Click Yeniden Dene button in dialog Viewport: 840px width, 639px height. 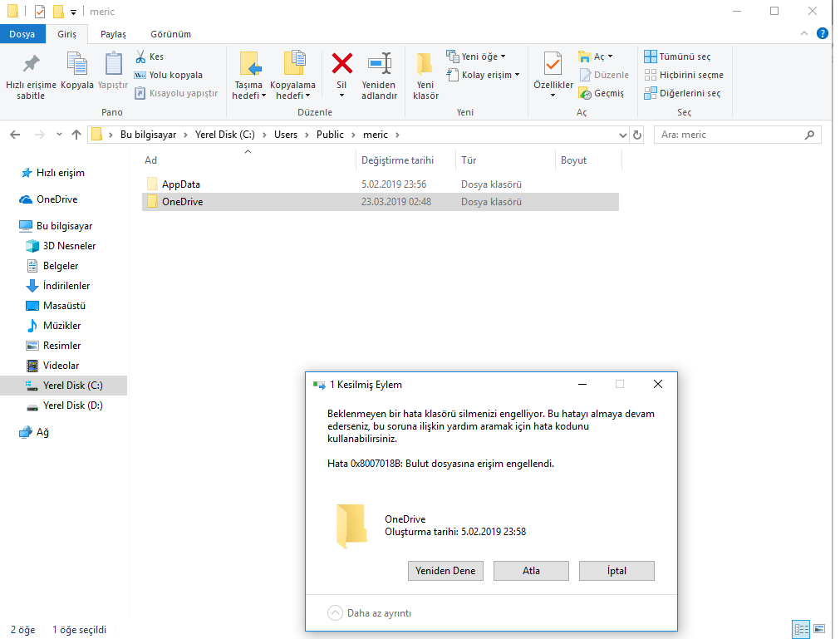tap(445, 571)
